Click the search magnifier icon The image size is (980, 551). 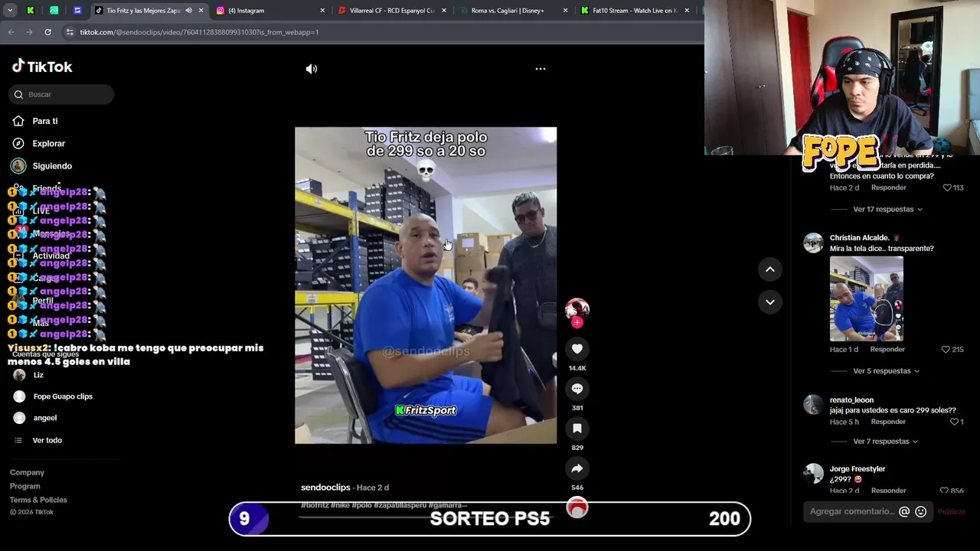[x=18, y=94]
